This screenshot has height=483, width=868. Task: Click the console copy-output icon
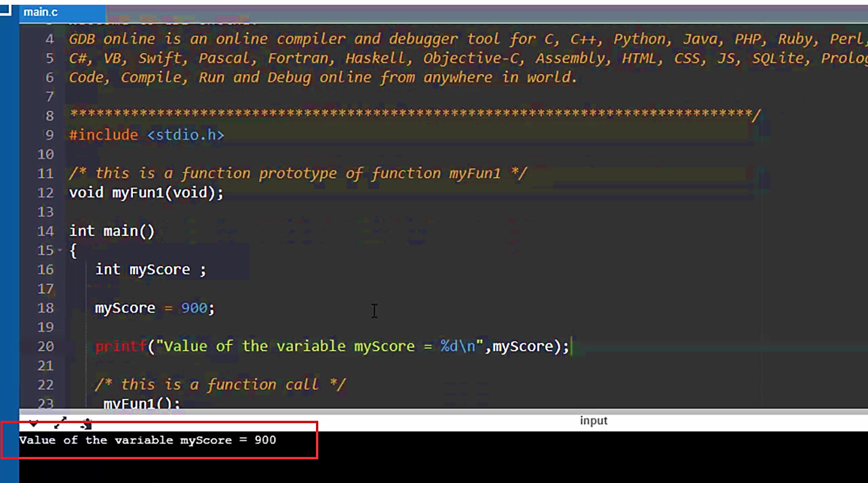point(86,425)
